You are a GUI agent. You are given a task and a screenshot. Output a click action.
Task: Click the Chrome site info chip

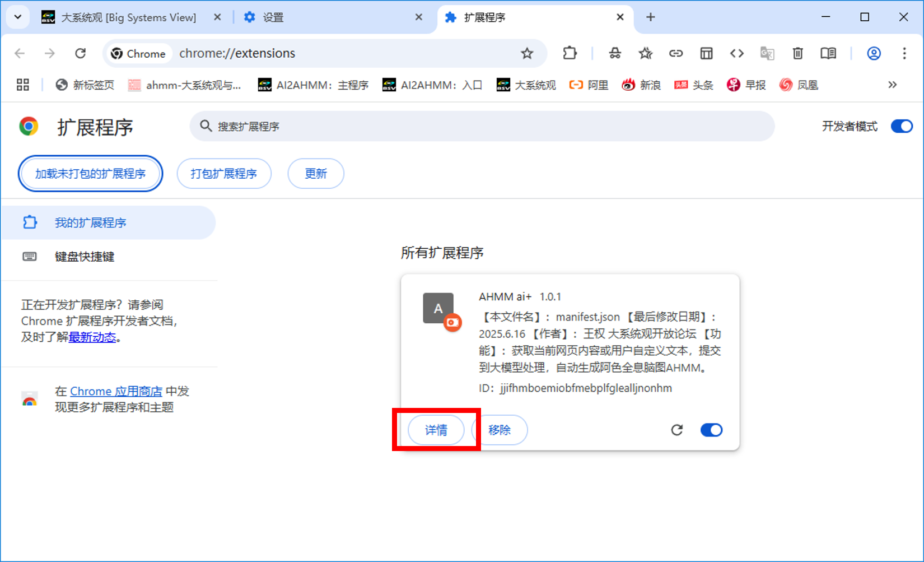coord(138,53)
